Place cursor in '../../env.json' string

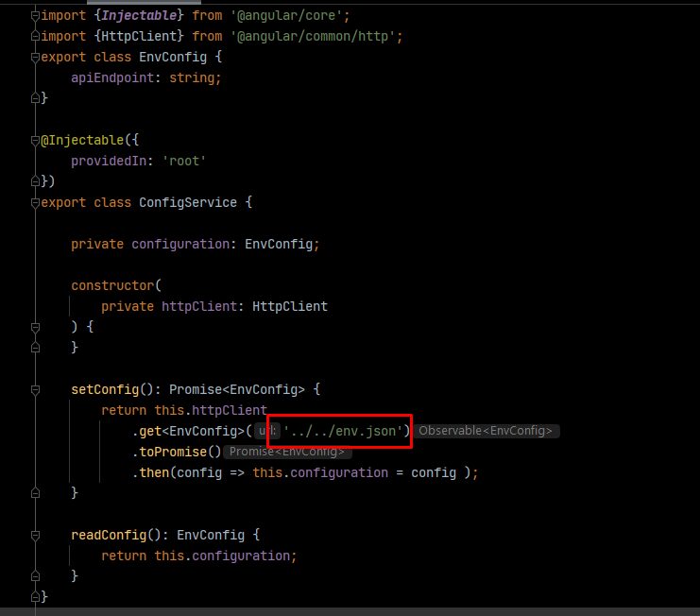[343, 431]
